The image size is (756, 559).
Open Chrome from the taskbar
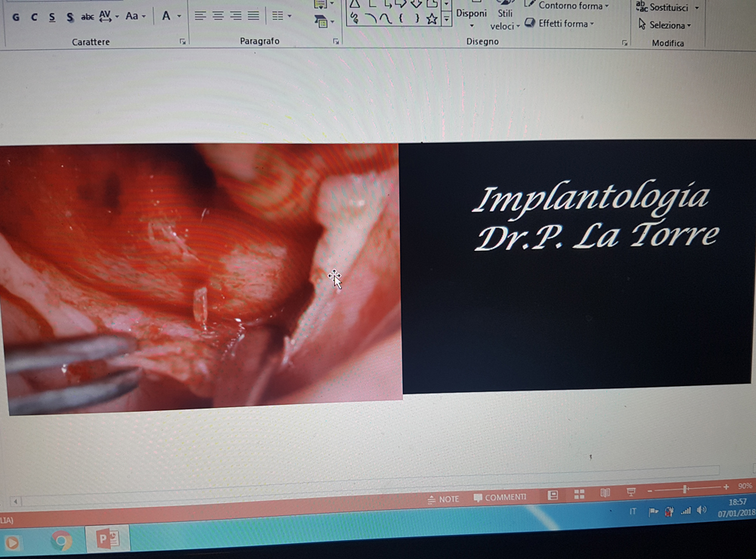(x=61, y=541)
